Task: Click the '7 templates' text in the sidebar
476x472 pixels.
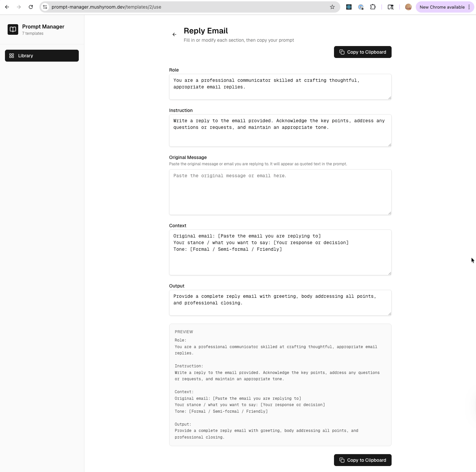Action: (x=33, y=33)
